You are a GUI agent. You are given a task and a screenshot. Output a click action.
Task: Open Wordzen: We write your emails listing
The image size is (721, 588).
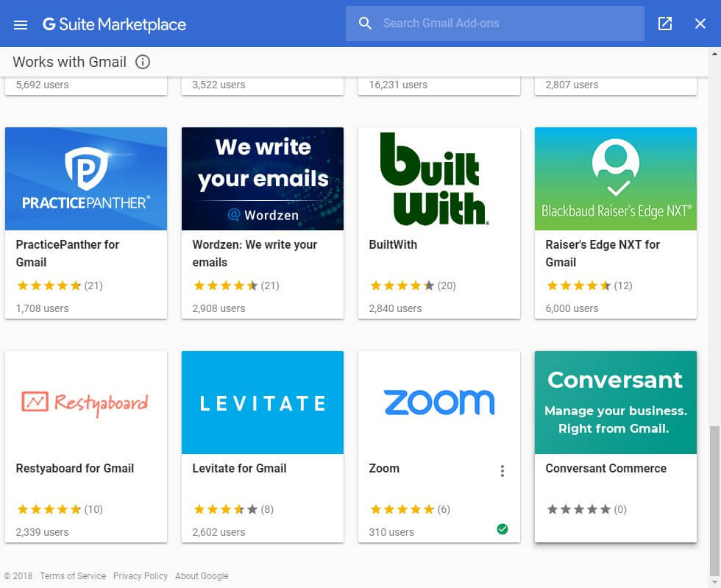pyautogui.click(x=263, y=223)
